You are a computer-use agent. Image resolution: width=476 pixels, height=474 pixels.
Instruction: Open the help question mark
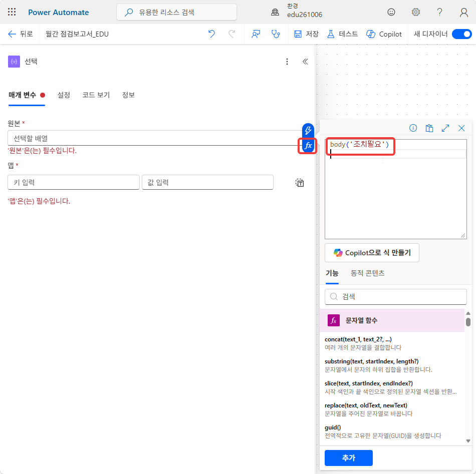pos(439,12)
